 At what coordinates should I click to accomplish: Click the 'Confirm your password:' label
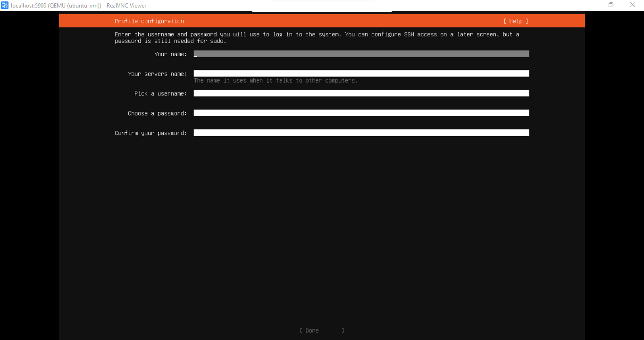(151, 134)
